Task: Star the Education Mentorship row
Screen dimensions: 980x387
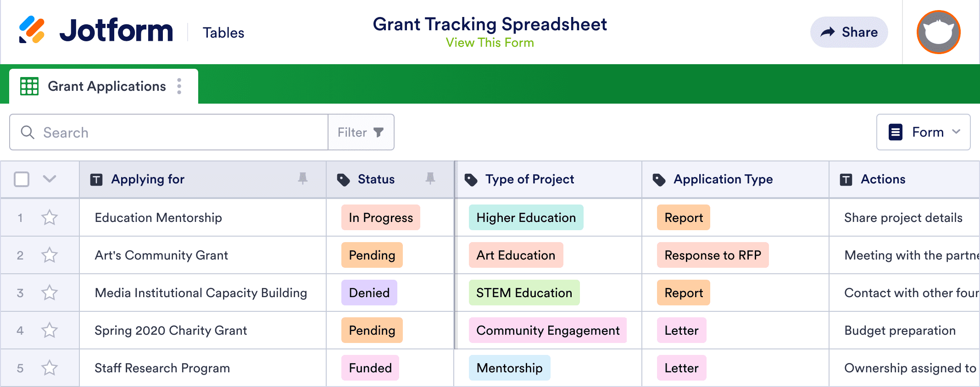Action: pos(50,217)
